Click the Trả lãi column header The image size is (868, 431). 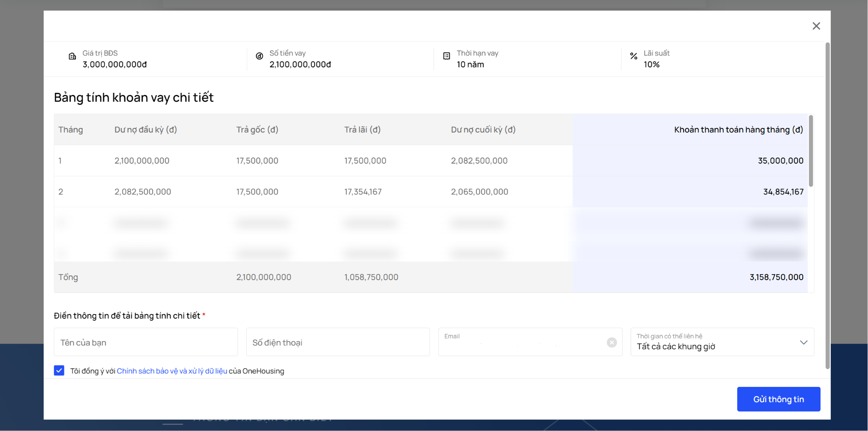(362, 130)
